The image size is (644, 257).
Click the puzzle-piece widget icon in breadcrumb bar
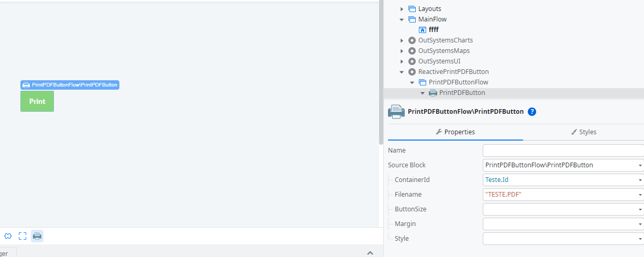click(x=8, y=236)
